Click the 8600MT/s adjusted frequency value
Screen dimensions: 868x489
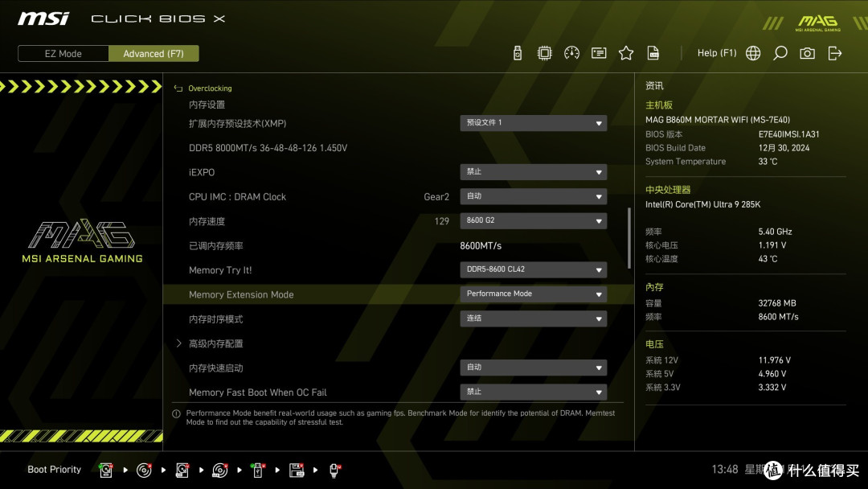click(481, 245)
